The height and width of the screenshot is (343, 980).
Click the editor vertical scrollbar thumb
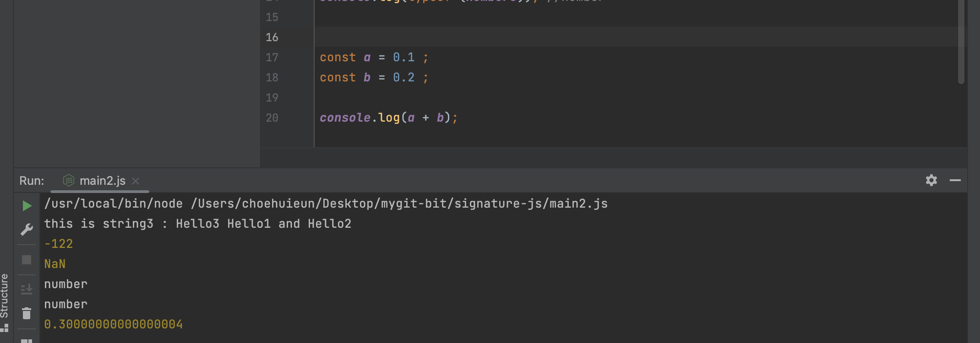[961, 42]
